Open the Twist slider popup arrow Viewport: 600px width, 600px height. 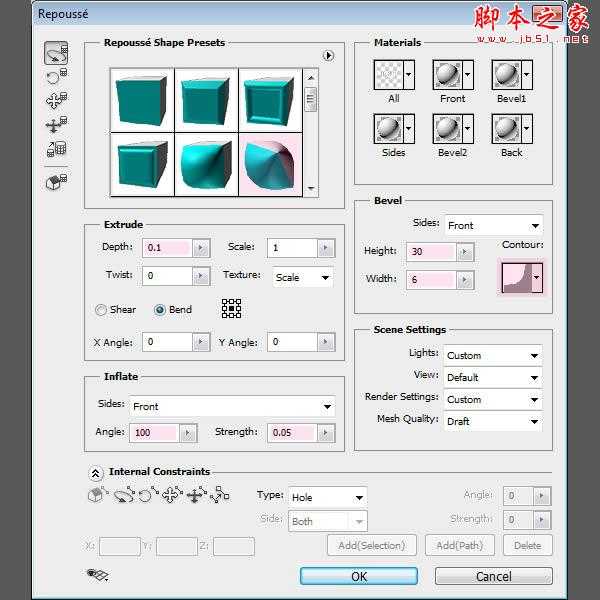coord(201,276)
